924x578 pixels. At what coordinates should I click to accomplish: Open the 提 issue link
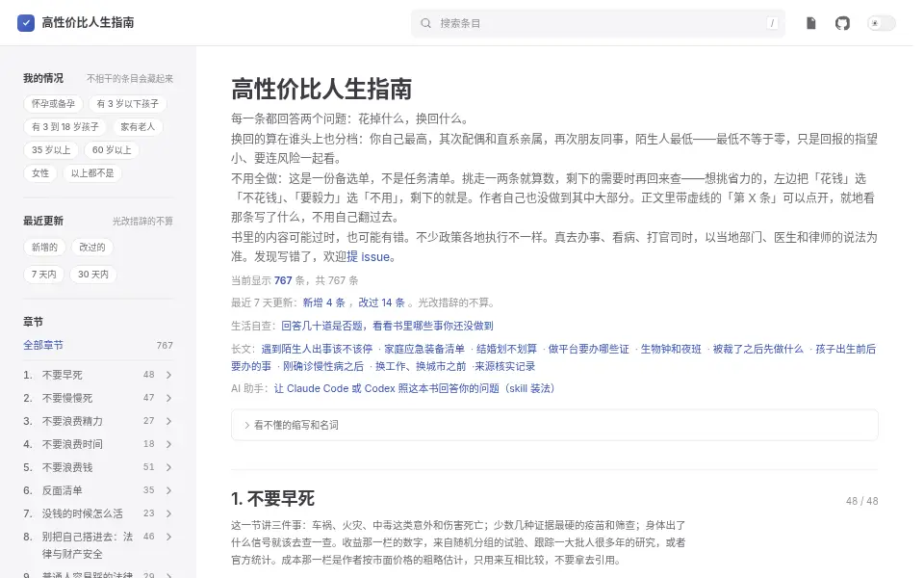(x=369, y=257)
